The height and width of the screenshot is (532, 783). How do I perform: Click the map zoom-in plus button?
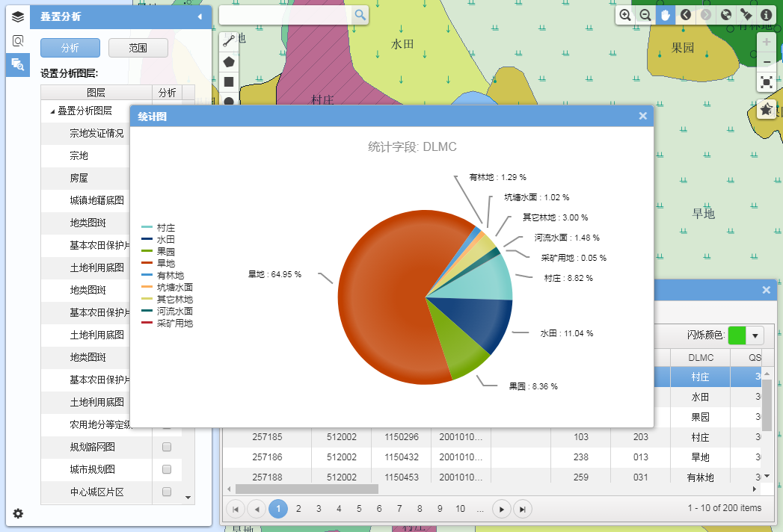[767, 42]
